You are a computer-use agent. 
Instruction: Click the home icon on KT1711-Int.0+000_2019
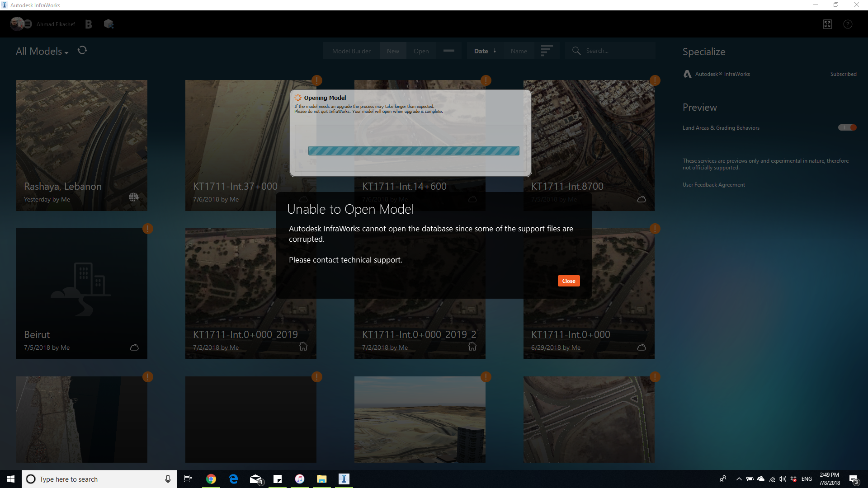coord(303,346)
